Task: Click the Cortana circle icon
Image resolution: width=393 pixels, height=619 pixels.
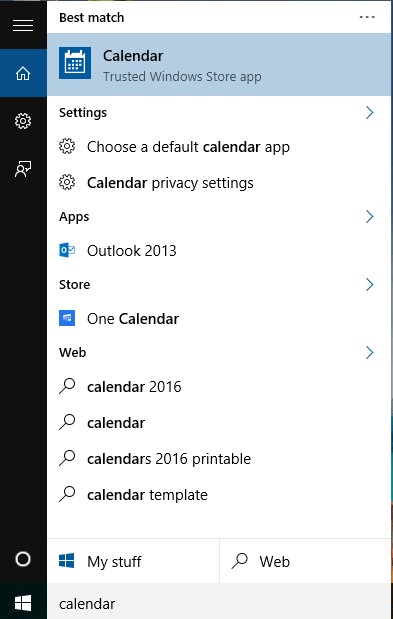Action: coord(23,559)
